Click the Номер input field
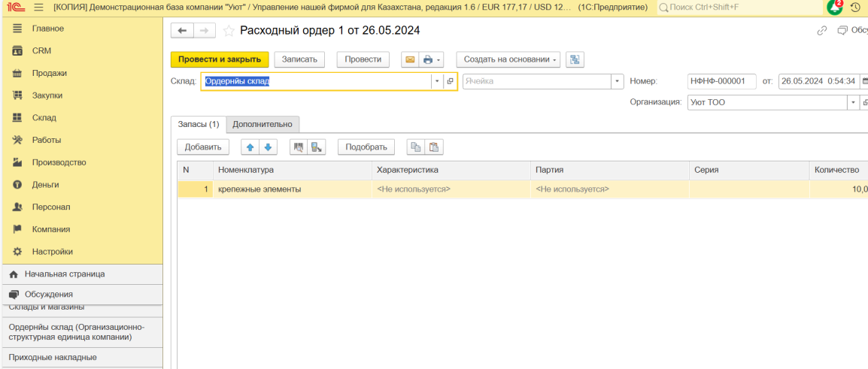 721,81
